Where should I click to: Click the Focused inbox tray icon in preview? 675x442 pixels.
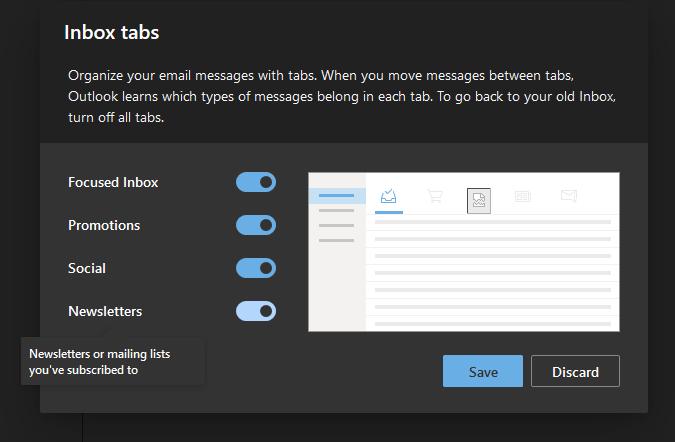click(388, 196)
